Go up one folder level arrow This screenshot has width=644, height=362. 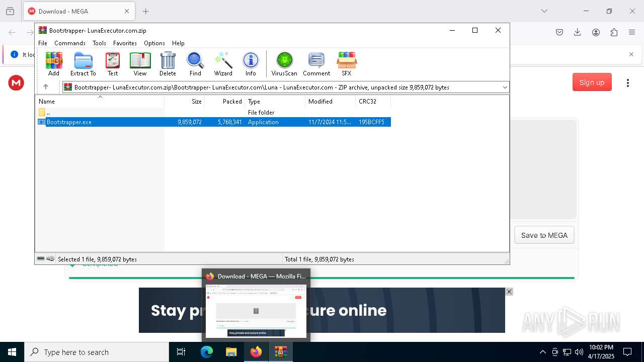45,87
